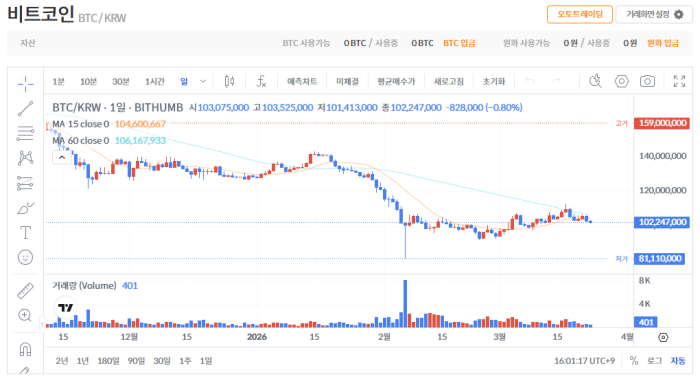Toggle the 자동 auto scale

click(x=678, y=361)
